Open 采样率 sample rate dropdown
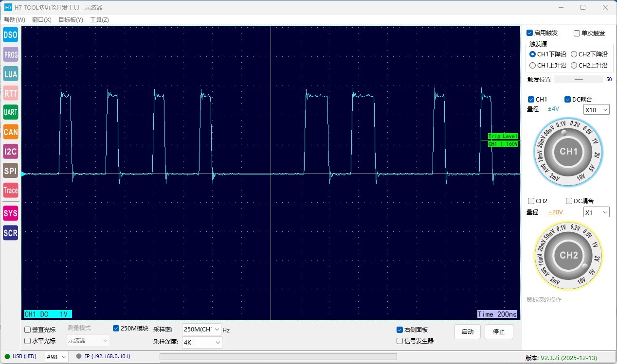617x364 pixels. click(202, 329)
